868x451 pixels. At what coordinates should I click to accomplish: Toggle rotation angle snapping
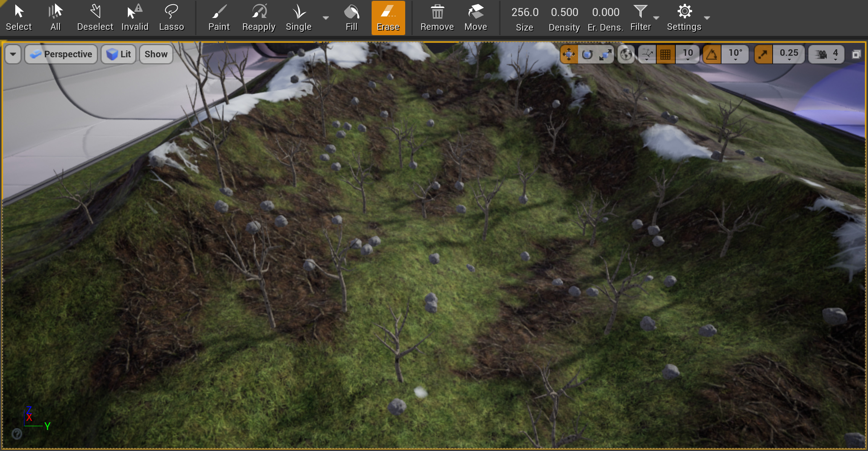(x=712, y=54)
